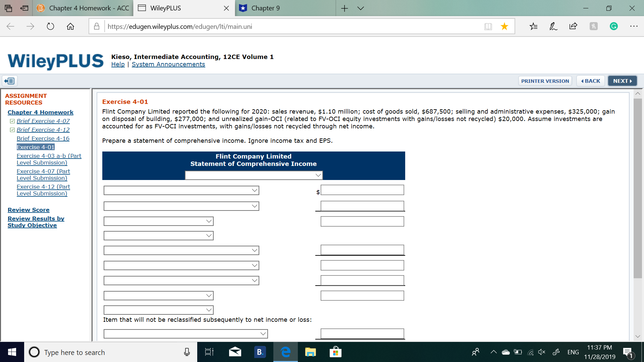Add page to favorites with the star icon
This screenshot has width=644, height=362.
coord(504,26)
